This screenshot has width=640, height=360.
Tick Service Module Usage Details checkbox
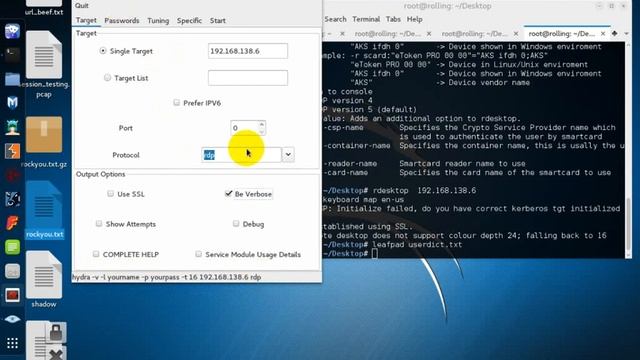point(198,254)
